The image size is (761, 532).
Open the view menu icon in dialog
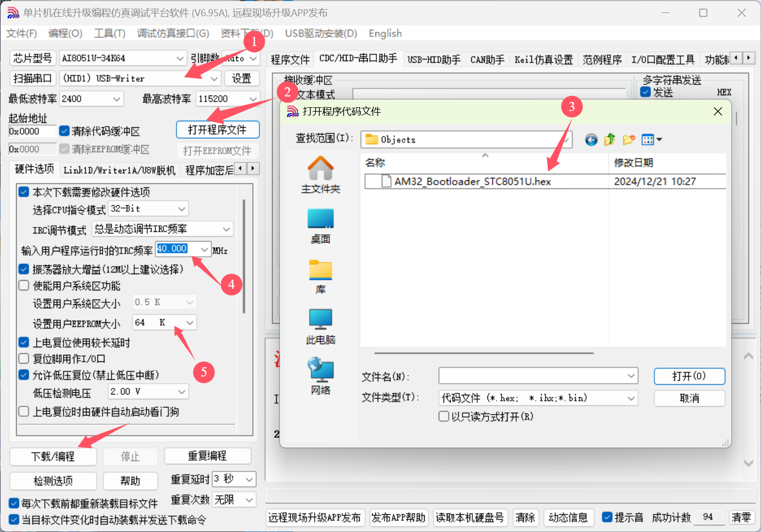[x=652, y=140]
